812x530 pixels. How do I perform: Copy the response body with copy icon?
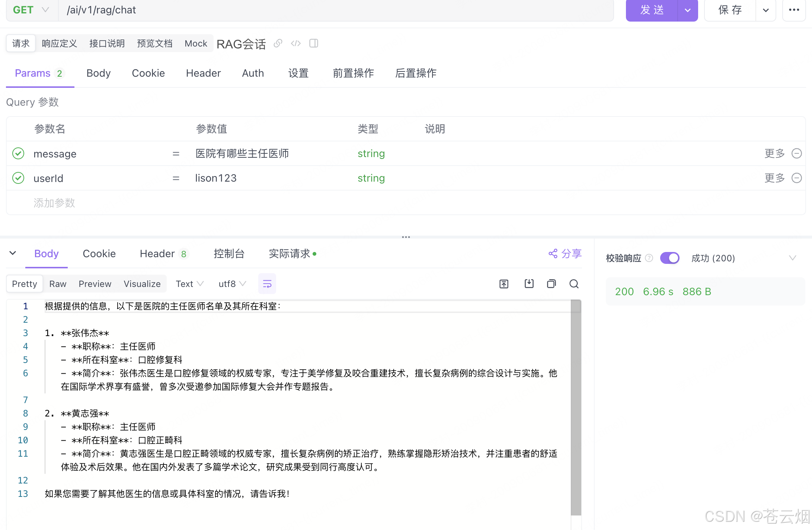pos(552,284)
